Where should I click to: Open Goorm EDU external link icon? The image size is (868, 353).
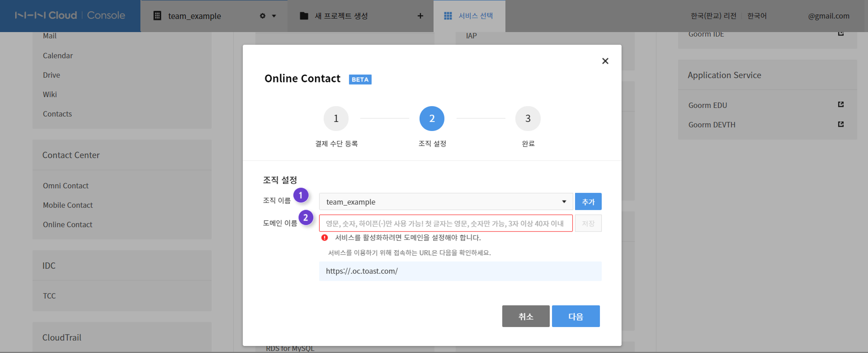coord(841,105)
